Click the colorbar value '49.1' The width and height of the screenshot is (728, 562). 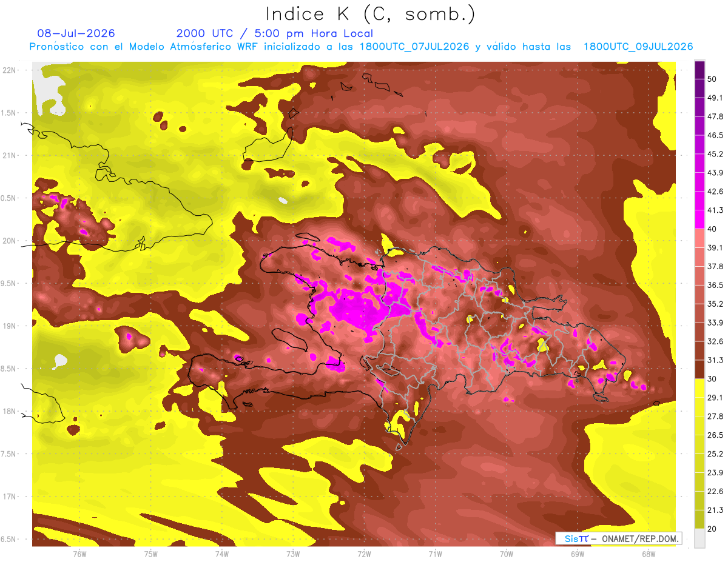(x=715, y=98)
